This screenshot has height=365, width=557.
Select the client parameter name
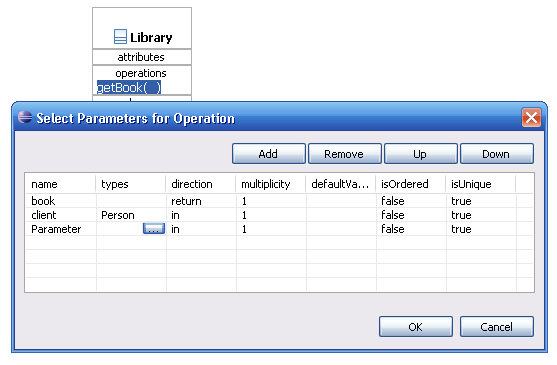[x=44, y=215]
